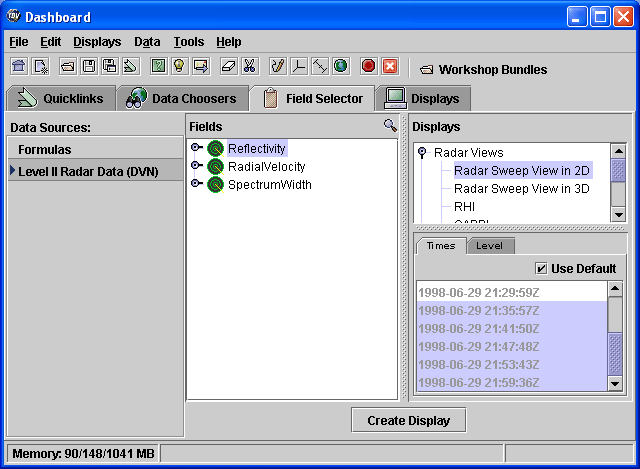Expand the SpectrumWidth field node
The width and height of the screenshot is (640, 469).
coord(196,184)
